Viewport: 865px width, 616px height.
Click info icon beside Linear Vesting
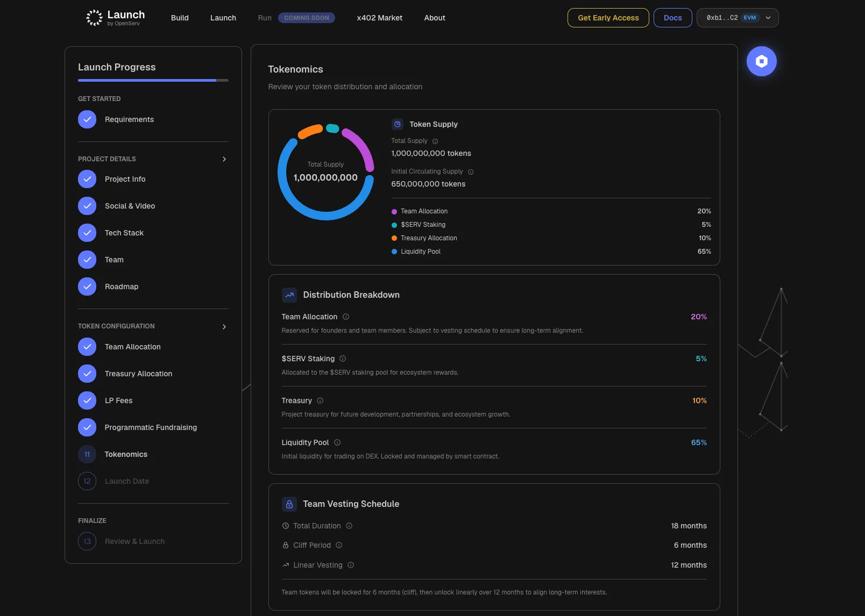click(351, 565)
